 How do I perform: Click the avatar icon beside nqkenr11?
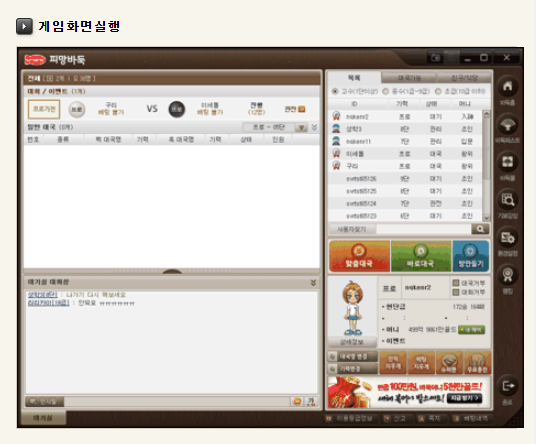coord(336,141)
